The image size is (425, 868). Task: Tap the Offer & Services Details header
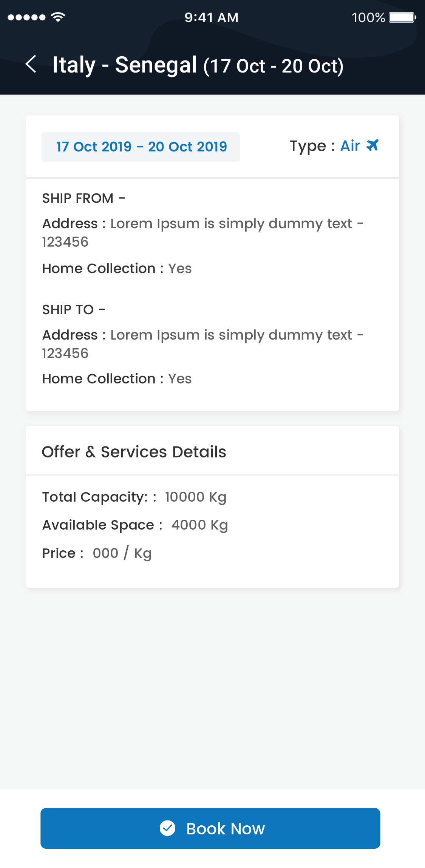[134, 452]
